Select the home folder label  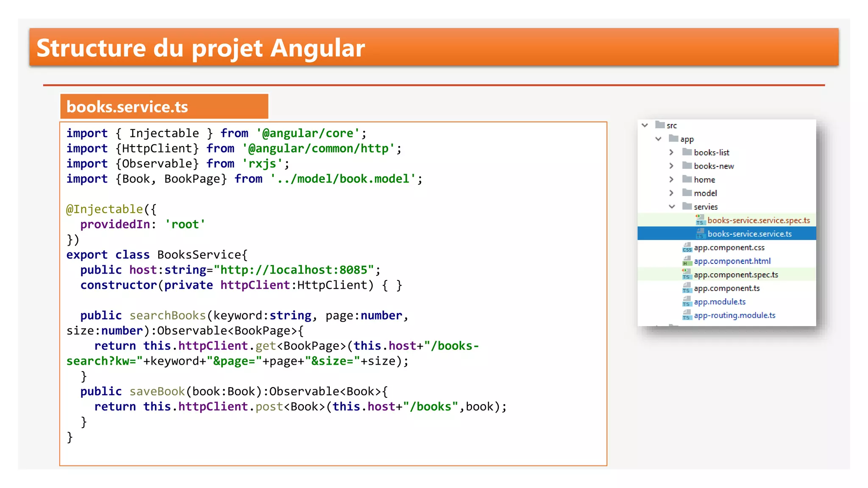tap(704, 180)
